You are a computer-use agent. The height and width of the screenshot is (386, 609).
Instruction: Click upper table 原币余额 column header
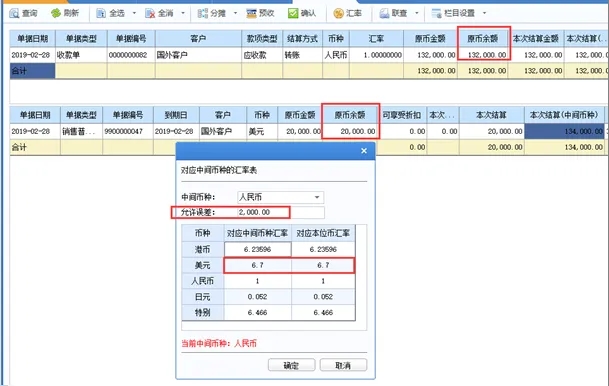click(483, 38)
